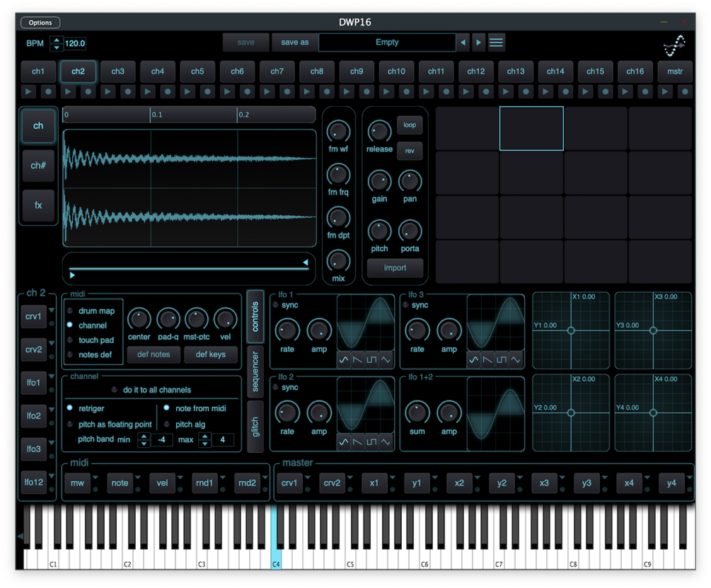
Task: Select triangle waveform for lfo 2
Action: pos(386,442)
